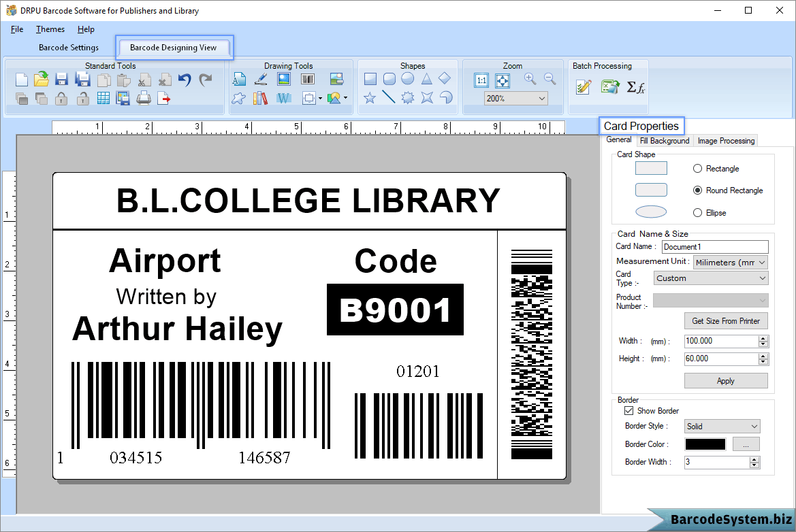Click Get Size From Printer button
Viewport: 796px width, 532px height.
tap(726, 321)
